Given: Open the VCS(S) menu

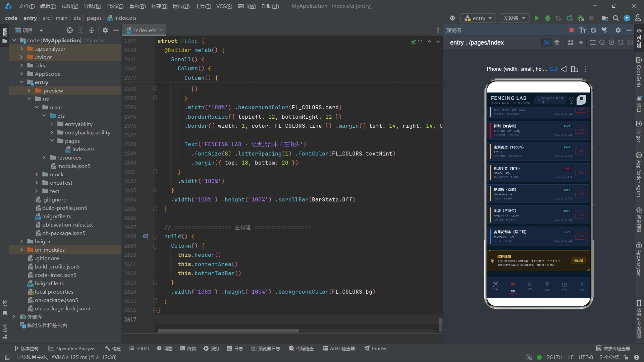Looking at the screenshot, I should (224, 6).
